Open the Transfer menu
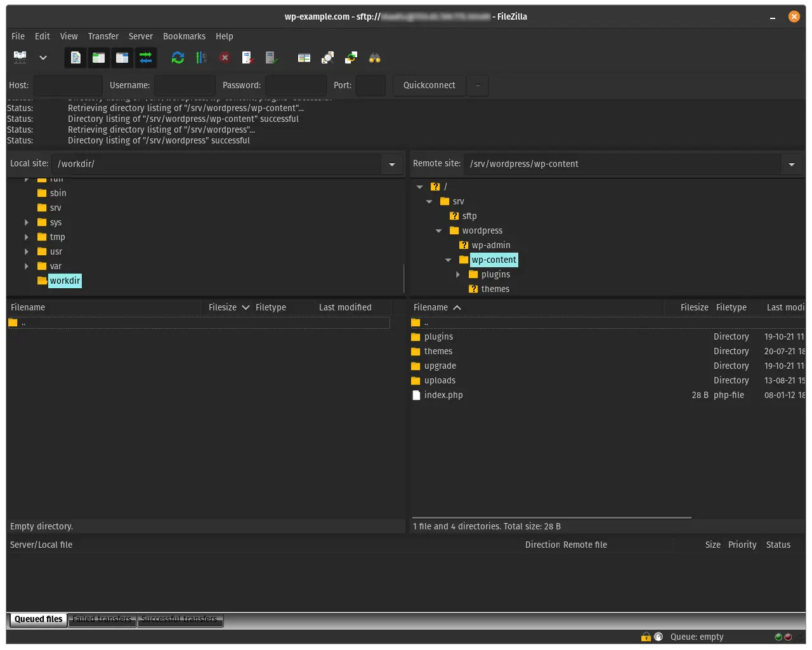The image size is (812, 650). [103, 36]
